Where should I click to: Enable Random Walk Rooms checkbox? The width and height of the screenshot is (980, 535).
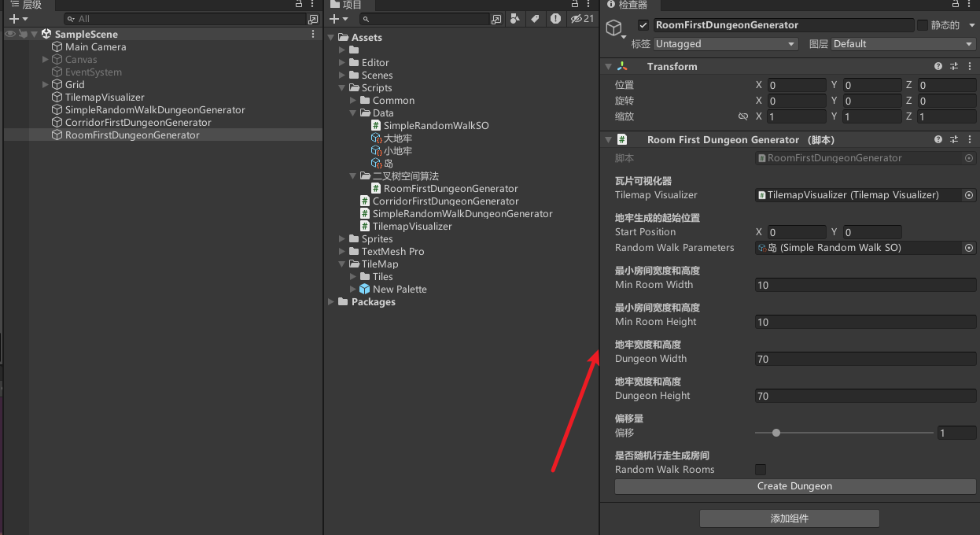761,469
